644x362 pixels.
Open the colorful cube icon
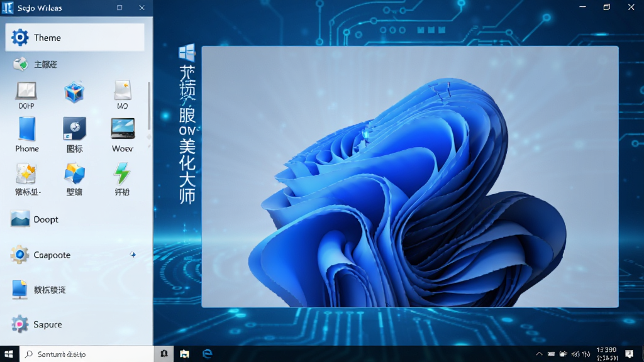pyautogui.click(x=74, y=92)
